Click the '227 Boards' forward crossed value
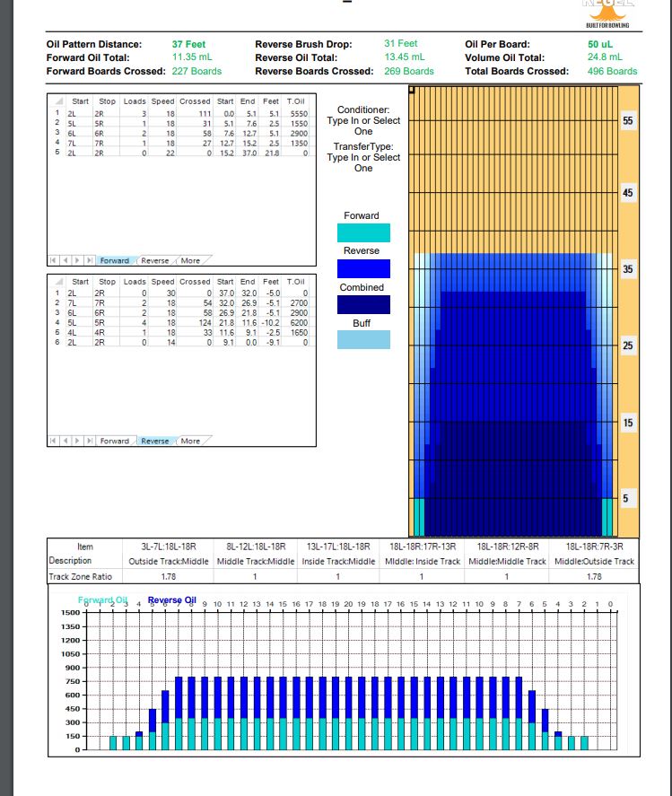Image resolution: width=672 pixels, height=796 pixels. (x=196, y=71)
